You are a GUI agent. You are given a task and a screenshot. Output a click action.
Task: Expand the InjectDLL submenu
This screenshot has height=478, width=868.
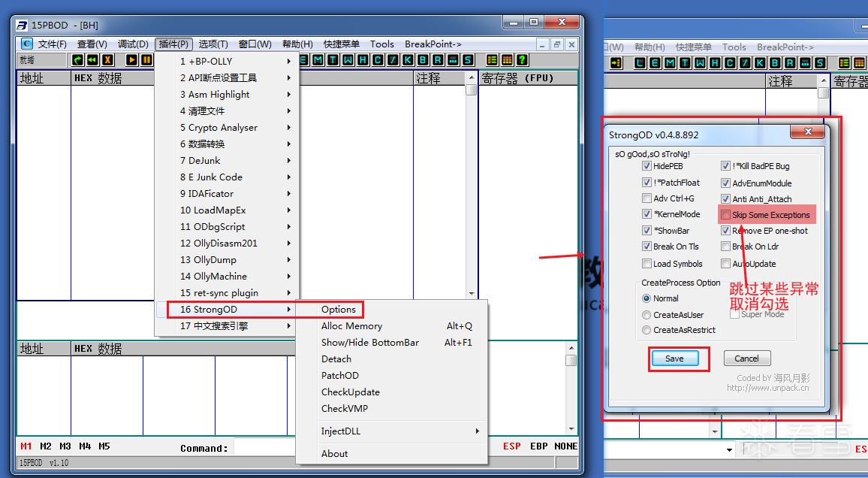coord(391,431)
